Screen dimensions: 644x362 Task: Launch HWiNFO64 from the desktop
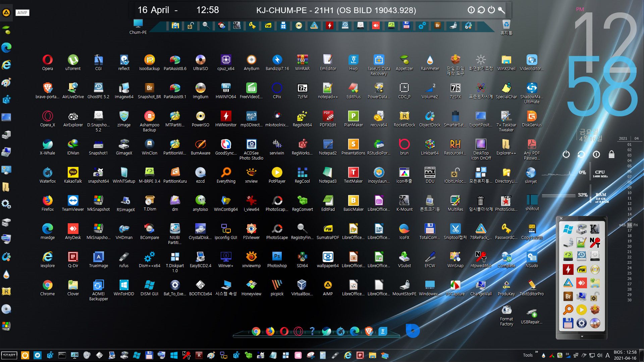(x=226, y=90)
